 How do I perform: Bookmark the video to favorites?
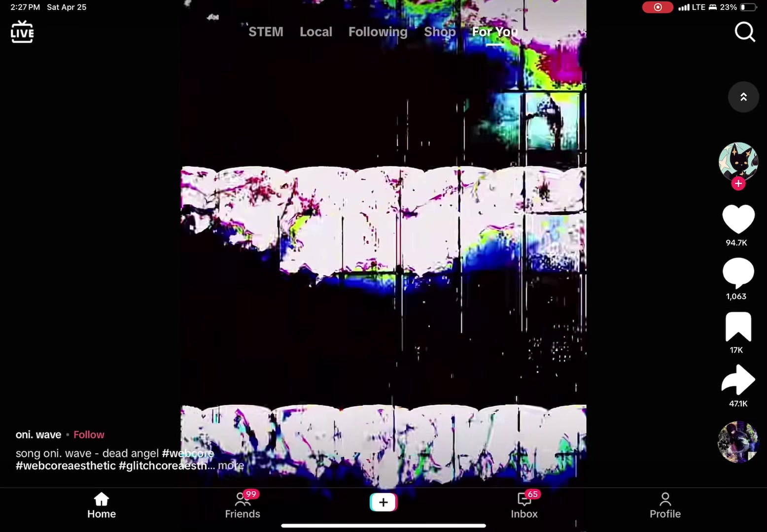738,327
